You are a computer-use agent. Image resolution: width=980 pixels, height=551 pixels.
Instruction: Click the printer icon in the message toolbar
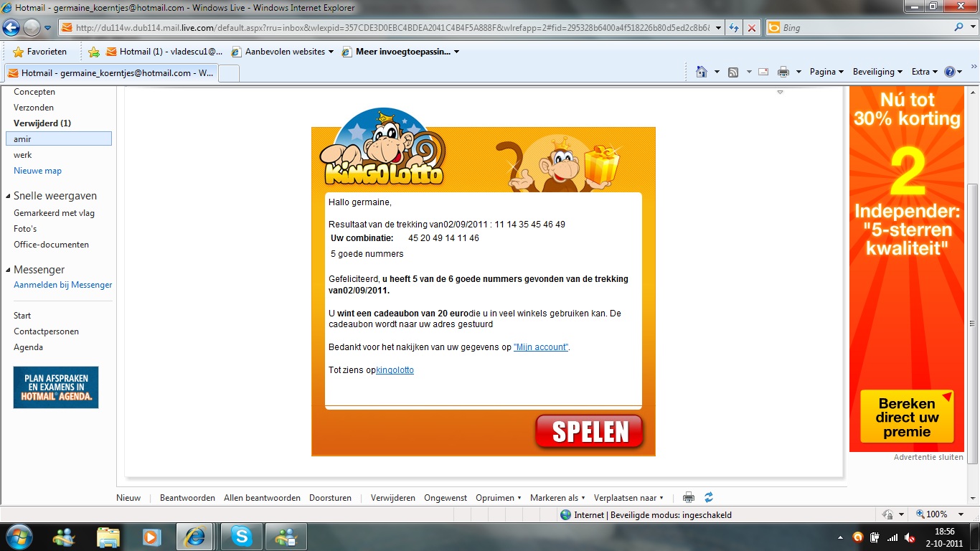689,497
